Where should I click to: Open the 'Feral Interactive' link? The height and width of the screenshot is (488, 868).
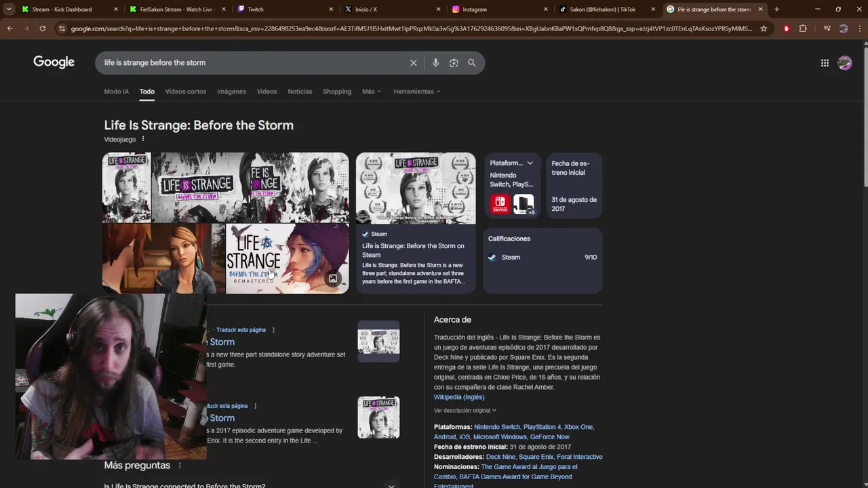(x=580, y=457)
